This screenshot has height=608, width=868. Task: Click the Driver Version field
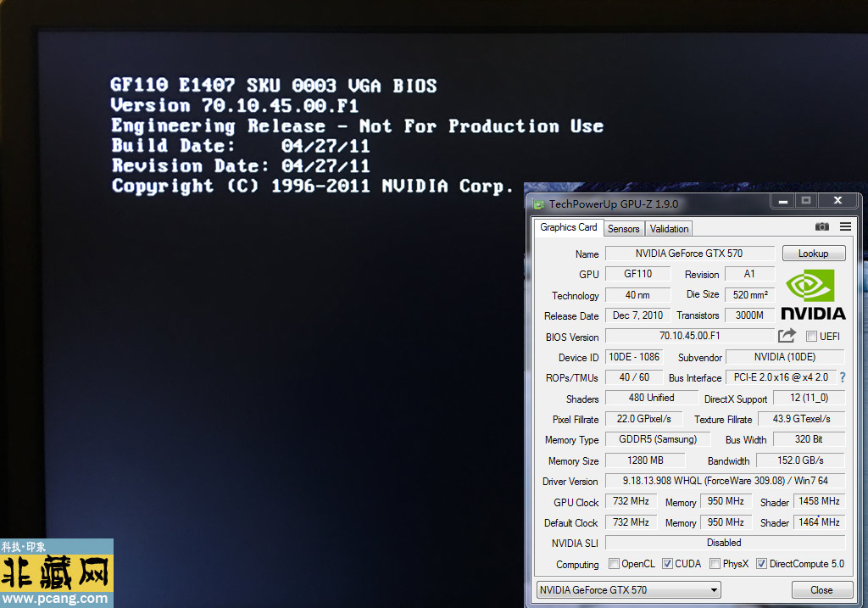(726, 481)
